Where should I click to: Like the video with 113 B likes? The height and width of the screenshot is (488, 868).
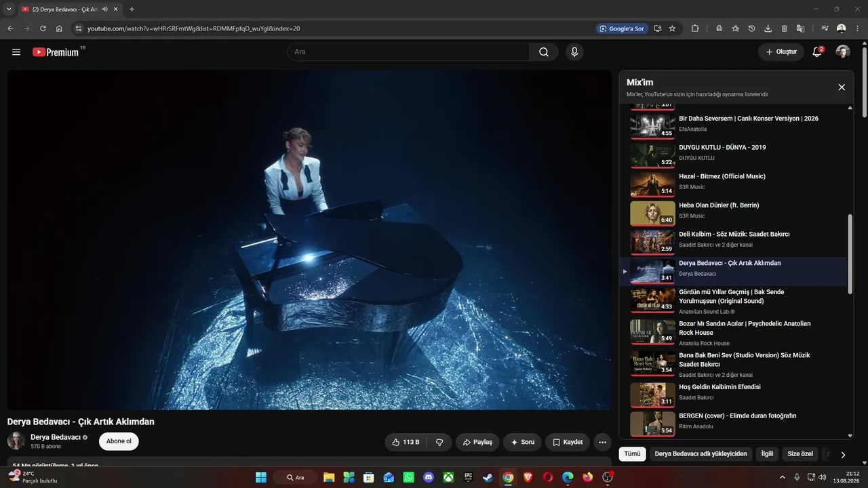(x=406, y=442)
